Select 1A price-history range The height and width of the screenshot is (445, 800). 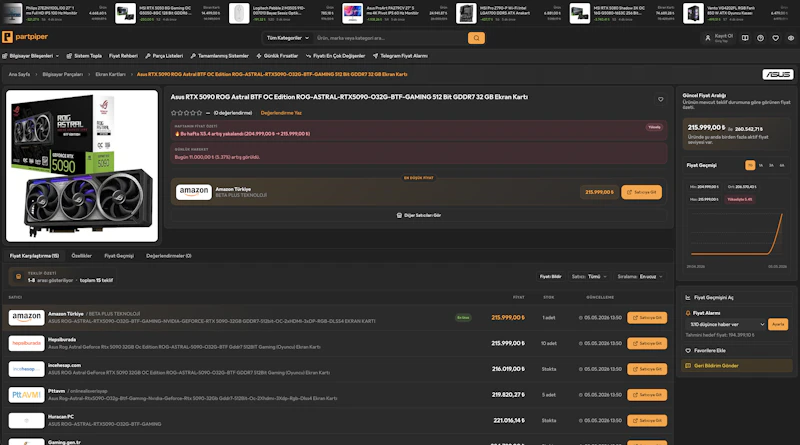click(761, 165)
